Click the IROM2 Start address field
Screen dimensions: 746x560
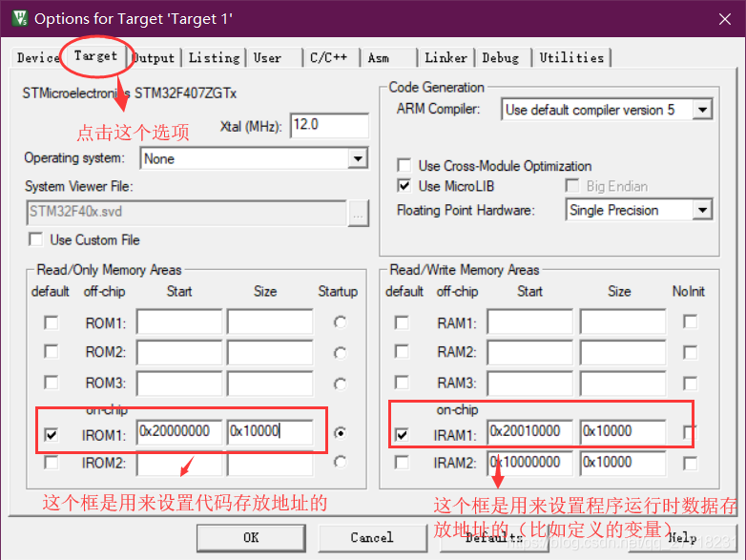click(179, 464)
